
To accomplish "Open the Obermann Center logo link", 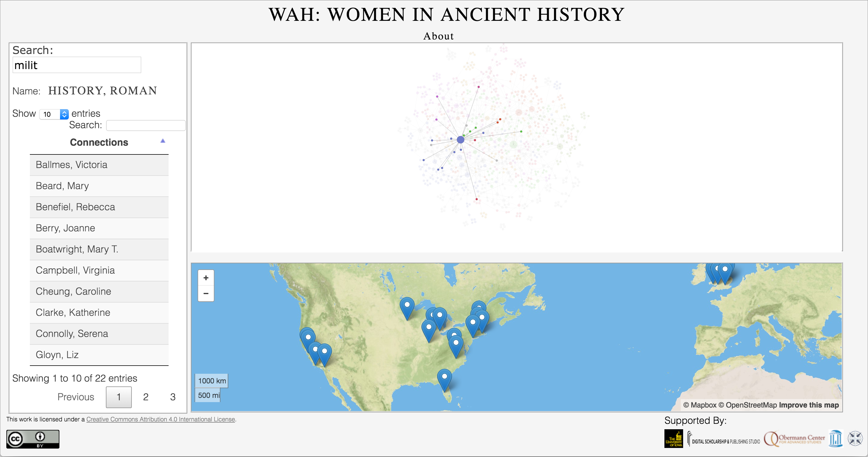I will (x=794, y=439).
